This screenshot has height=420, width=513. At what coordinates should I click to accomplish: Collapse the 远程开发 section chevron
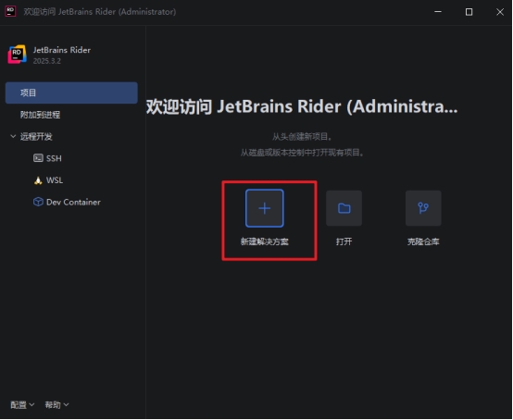(13, 136)
